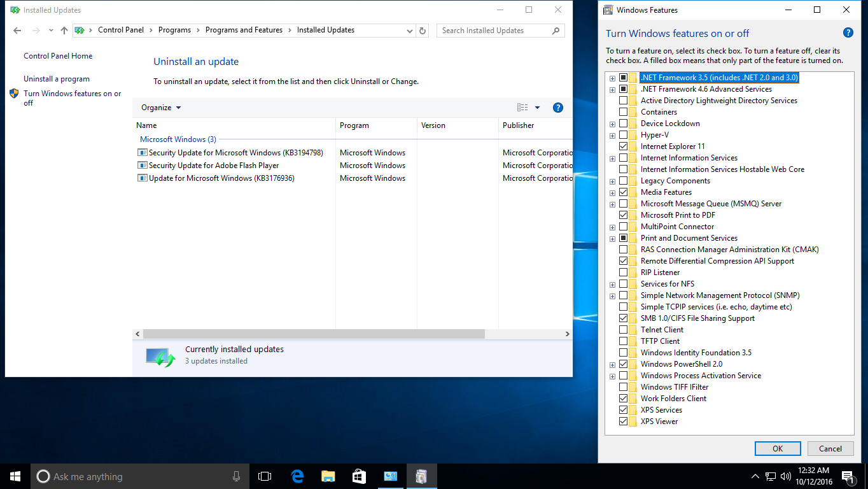Launch Microsoft Edge from the taskbar
868x489 pixels.
pos(297,476)
